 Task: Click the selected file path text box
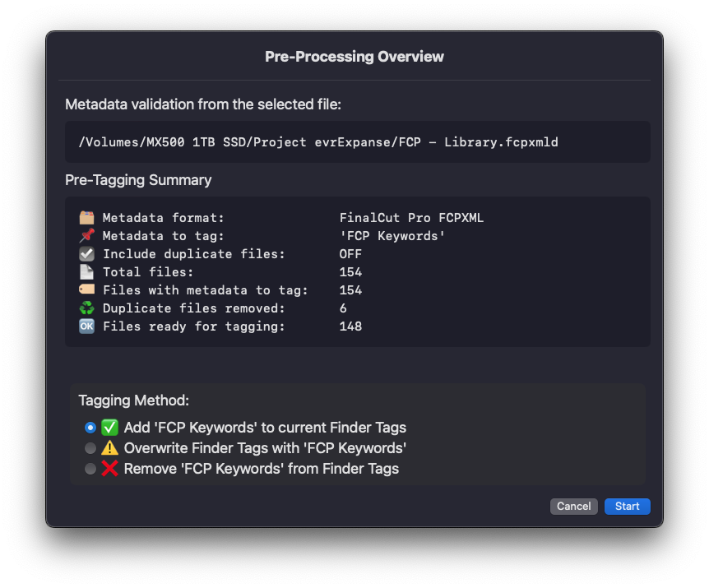[x=357, y=142]
